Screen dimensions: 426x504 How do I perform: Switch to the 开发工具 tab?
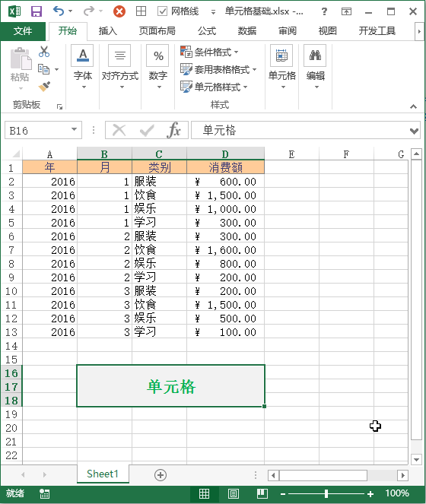pos(377,31)
